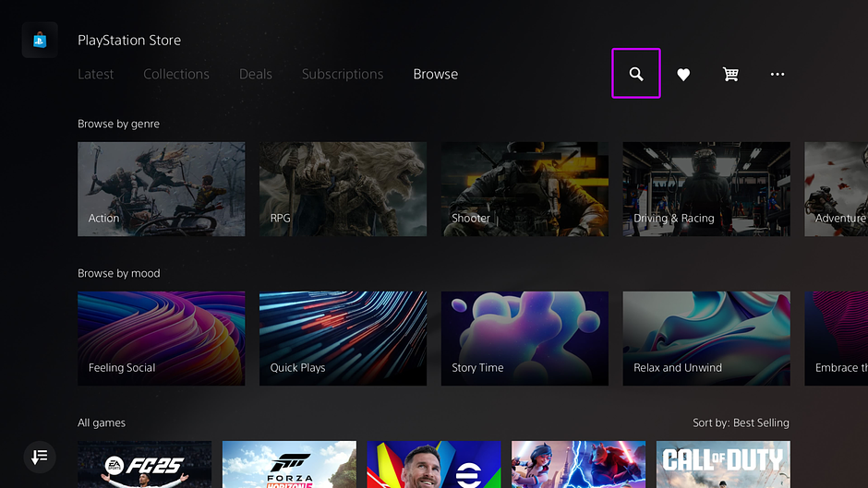Open the search magnifier icon
This screenshot has height=488, width=868.
636,74
